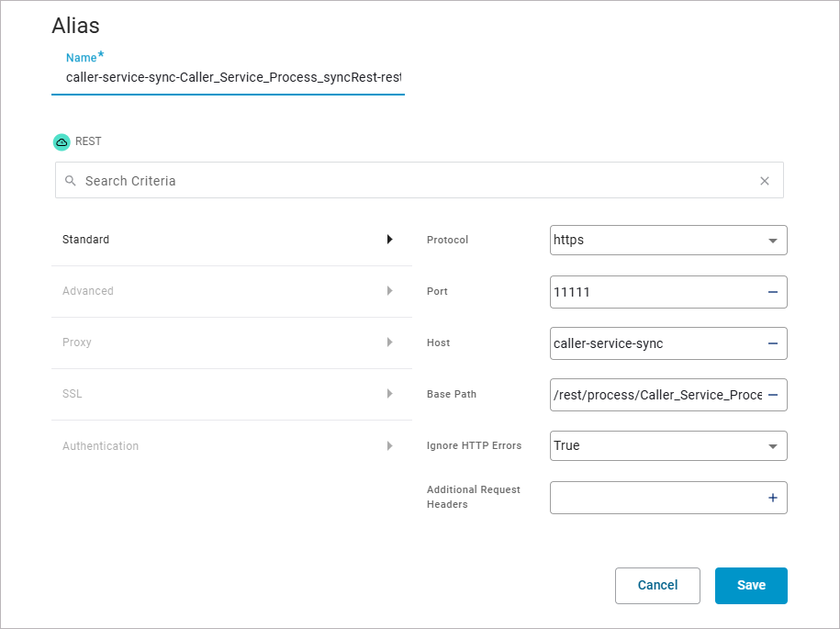Expand the Proxy section arrow
Image resolution: width=840 pixels, height=629 pixels.
click(x=389, y=343)
